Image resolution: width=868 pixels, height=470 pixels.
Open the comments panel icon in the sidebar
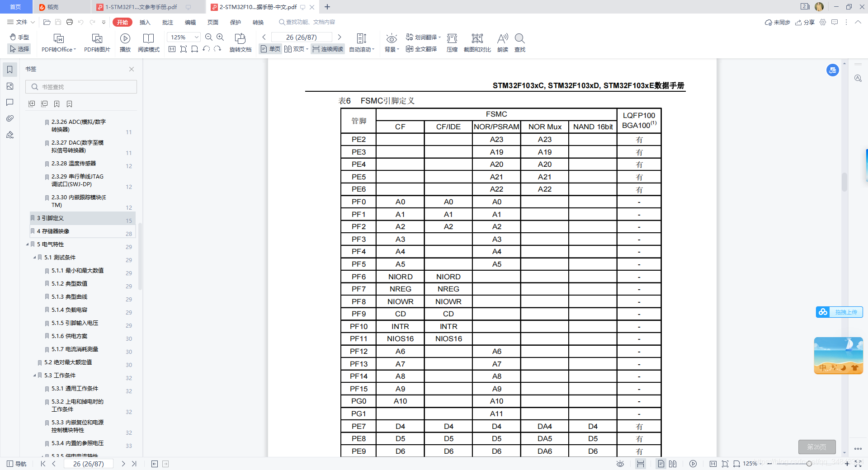[x=9, y=102]
